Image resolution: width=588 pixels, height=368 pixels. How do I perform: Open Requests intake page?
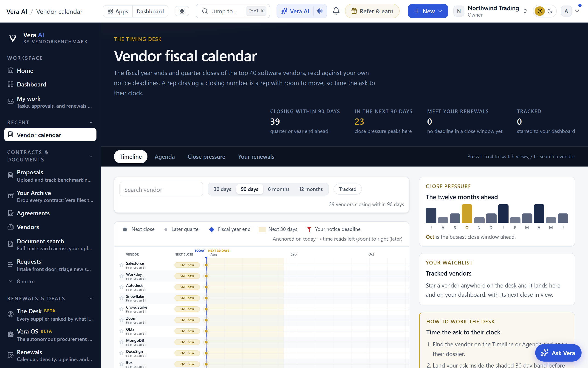(x=50, y=265)
